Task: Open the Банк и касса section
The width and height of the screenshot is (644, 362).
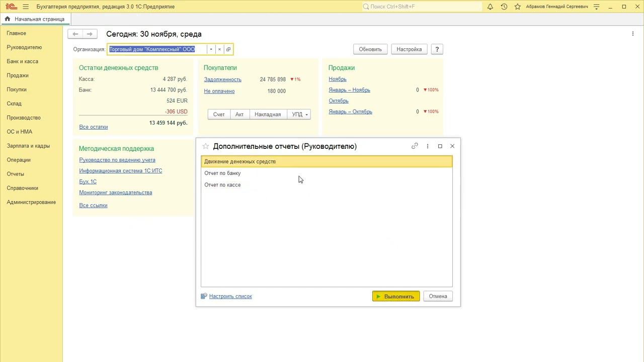Action: (23, 61)
